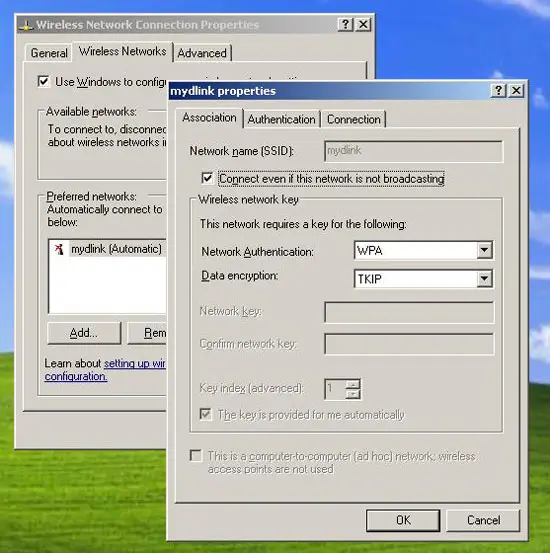Toggle Connect even if network not broadcasting
Screen dimensions: 550x553
point(207,178)
